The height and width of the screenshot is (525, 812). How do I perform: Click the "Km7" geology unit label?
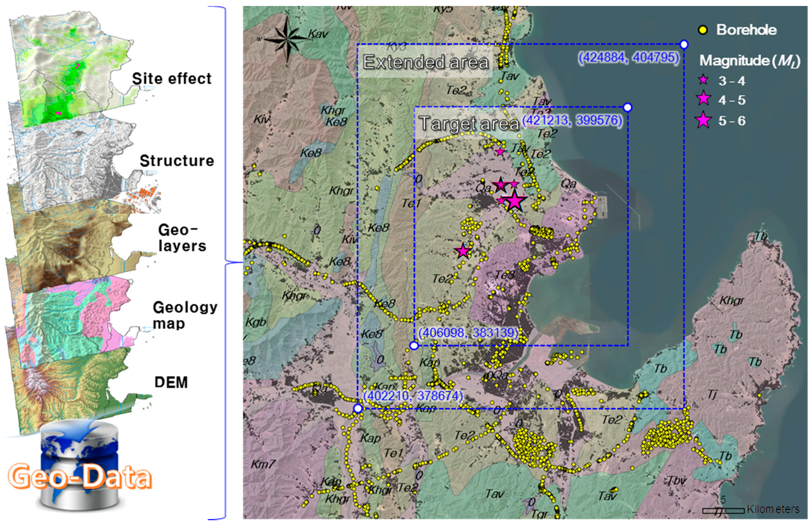click(263, 464)
